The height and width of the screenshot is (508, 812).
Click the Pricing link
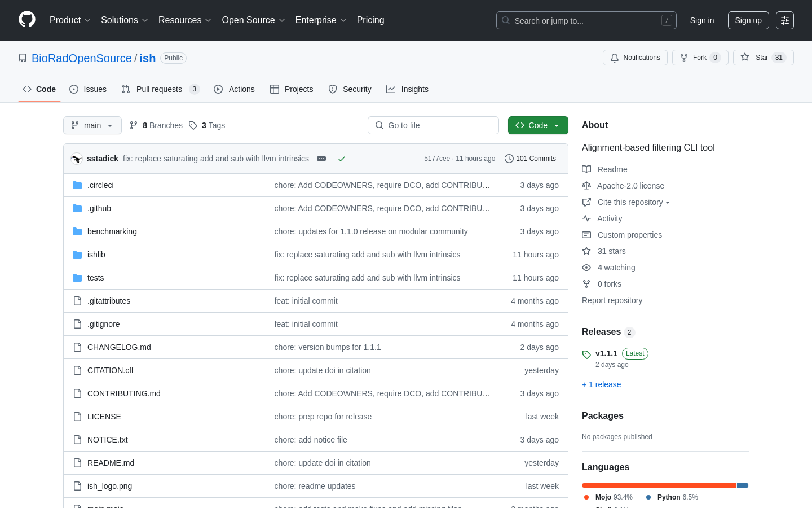[x=370, y=20]
